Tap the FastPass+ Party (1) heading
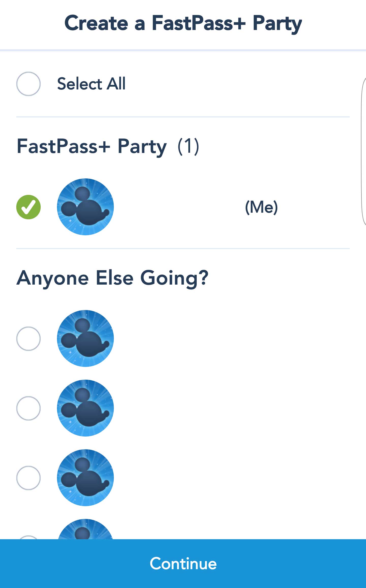Viewport: 366px width, 588px height. 108,147
